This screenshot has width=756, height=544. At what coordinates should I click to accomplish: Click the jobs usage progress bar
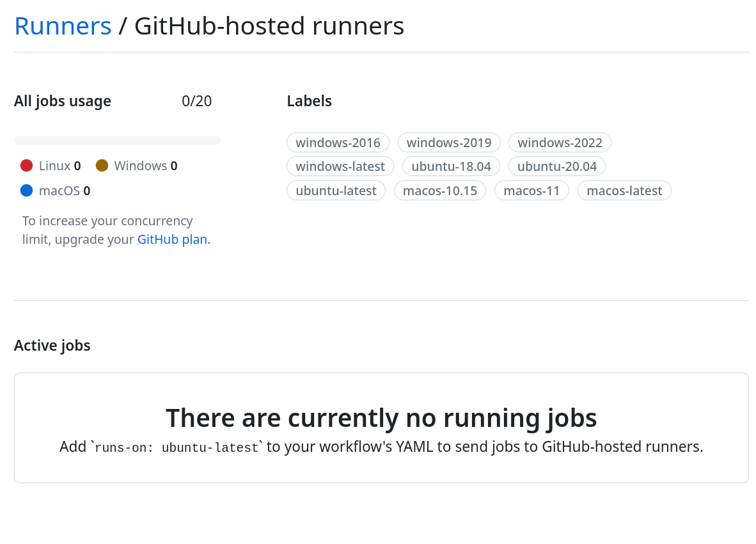point(117,140)
